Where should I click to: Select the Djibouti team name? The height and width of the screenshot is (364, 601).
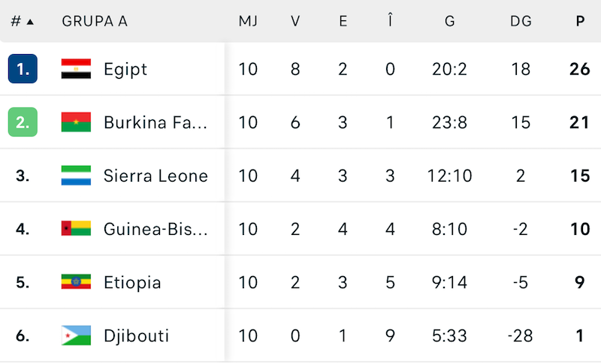(x=136, y=335)
